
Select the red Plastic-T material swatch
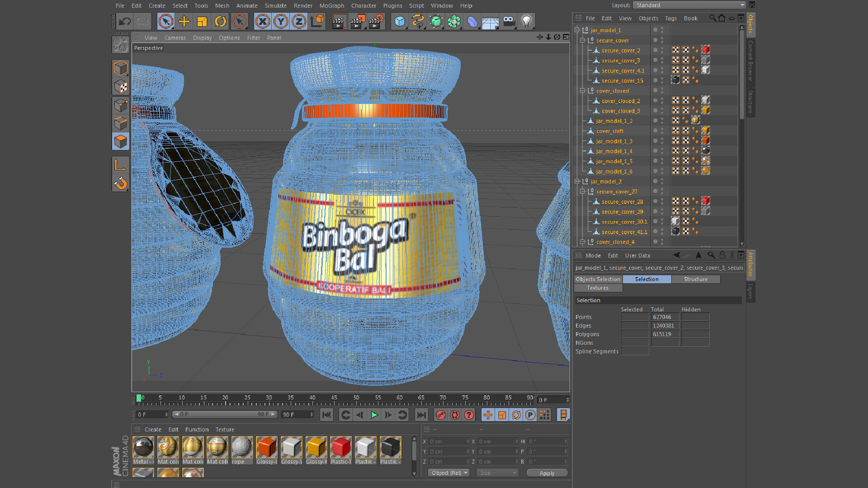(341, 448)
